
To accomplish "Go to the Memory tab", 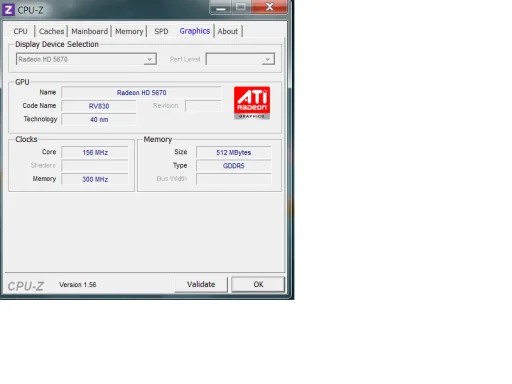I will 129,31.
